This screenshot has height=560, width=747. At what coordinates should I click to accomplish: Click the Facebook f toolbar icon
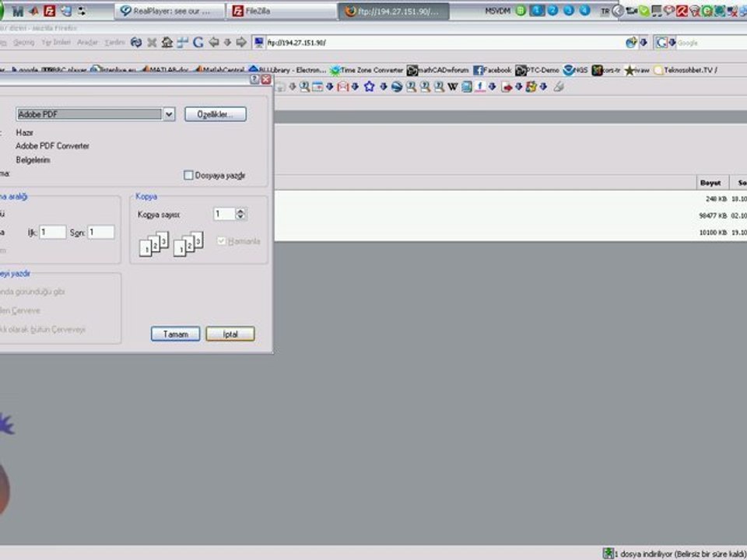pyautogui.click(x=480, y=86)
